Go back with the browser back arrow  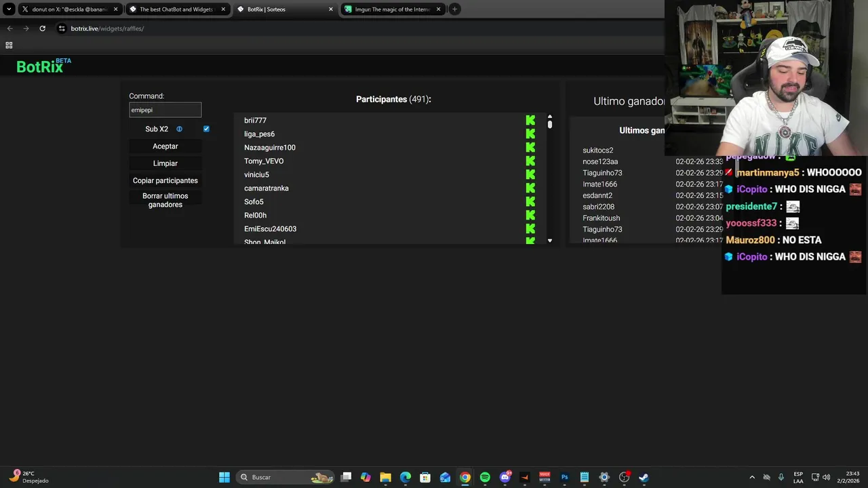pos(9,28)
